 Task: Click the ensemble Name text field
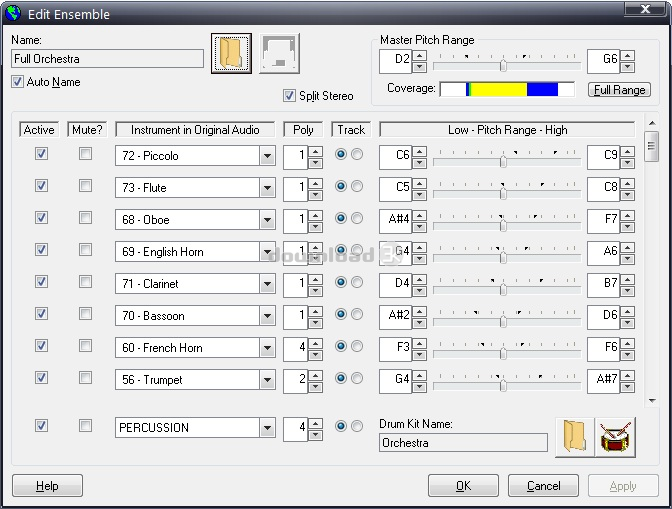click(107, 59)
